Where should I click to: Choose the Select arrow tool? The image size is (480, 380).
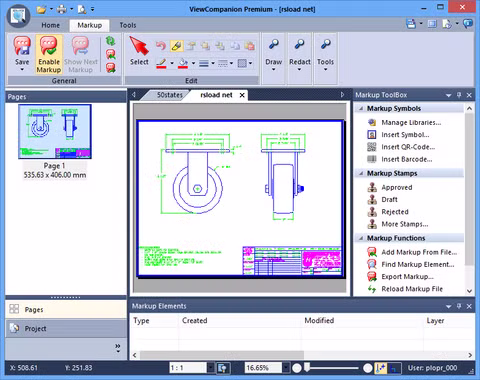pos(139,51)
